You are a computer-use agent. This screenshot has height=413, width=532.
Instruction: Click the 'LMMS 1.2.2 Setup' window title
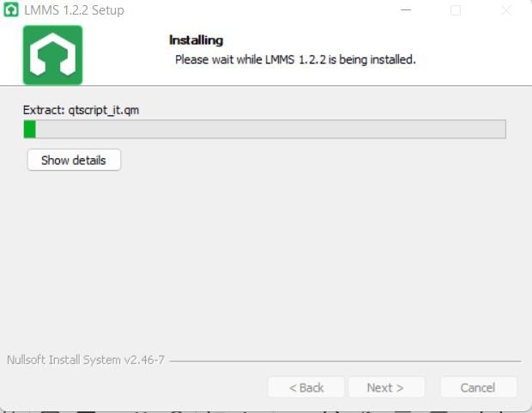(x=74, y=10)
